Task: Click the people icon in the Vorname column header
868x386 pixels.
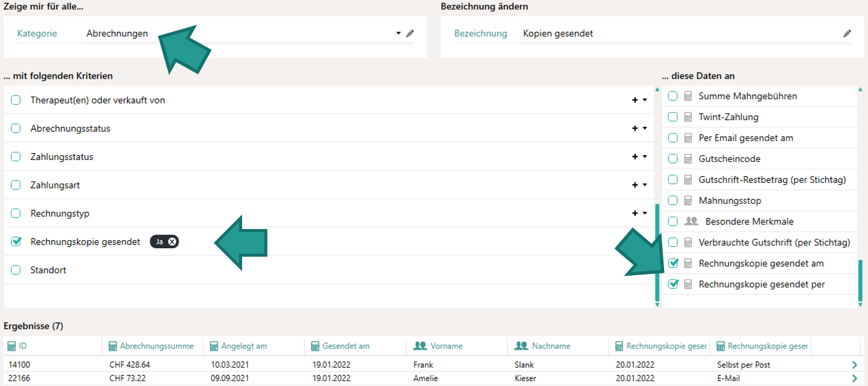Action: [x=420, y=345]
